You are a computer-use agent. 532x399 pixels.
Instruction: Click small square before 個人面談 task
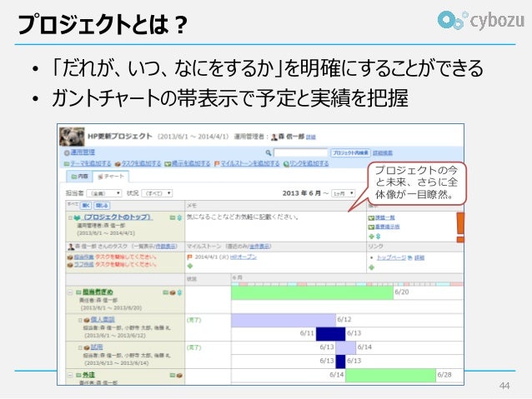pyautogui.click(x=80, y=320)
